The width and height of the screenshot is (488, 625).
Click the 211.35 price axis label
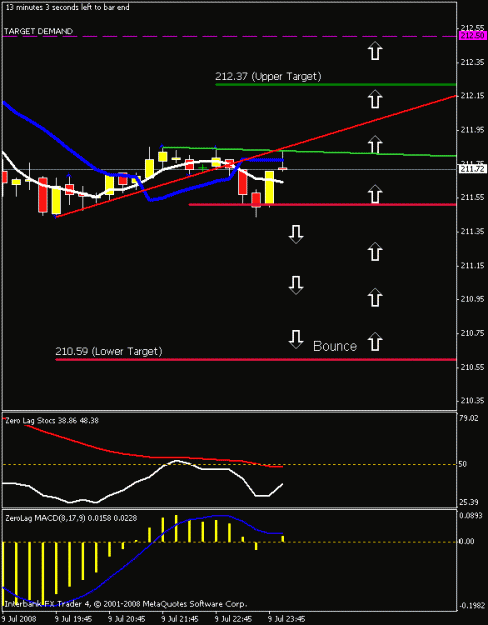(472, 232)
